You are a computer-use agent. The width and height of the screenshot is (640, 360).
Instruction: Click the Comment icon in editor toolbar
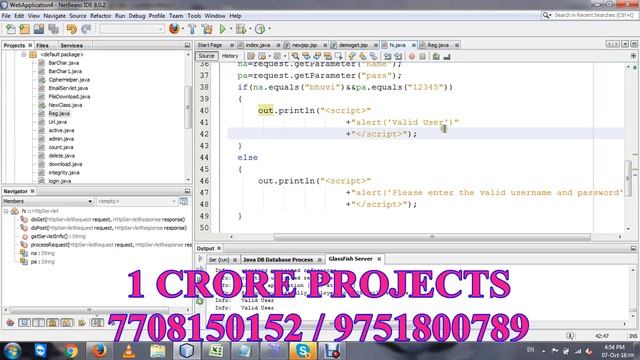pyautogui.click(x=436, y=56)
